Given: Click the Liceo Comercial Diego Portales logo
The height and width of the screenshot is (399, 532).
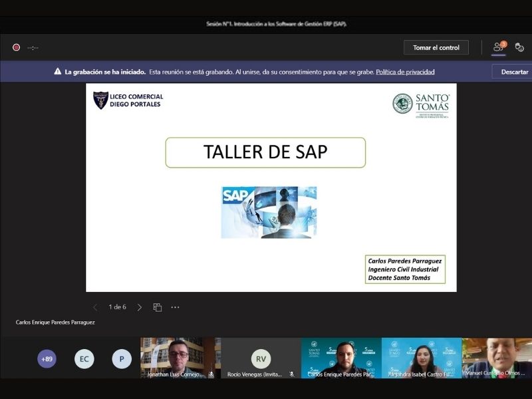Looking at the screenshot, I should (128, 100).
